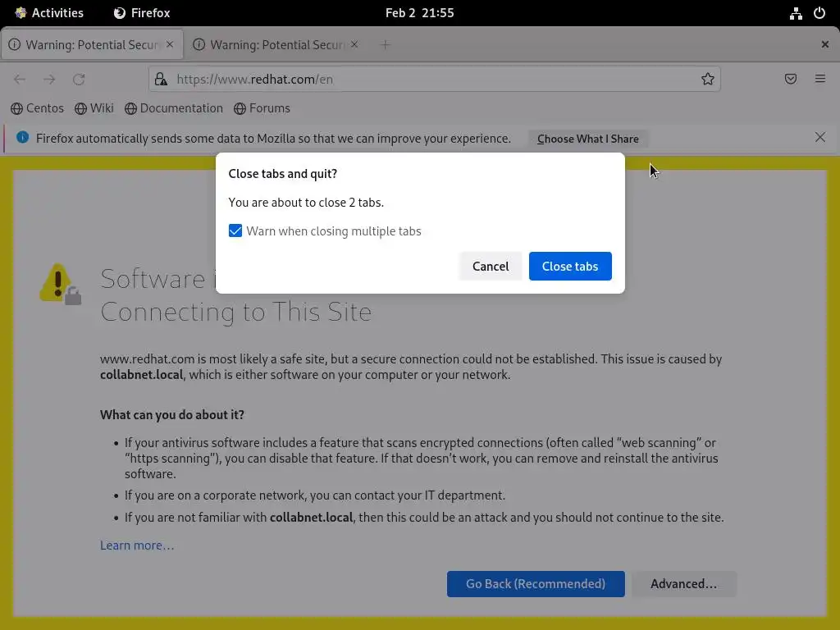The image size is (840, 630).
Task: Open a new tab with the plus icon
Action: 386,45
